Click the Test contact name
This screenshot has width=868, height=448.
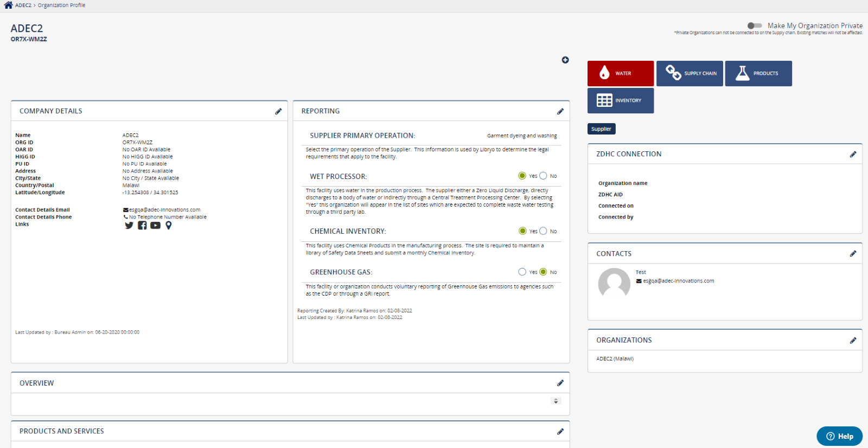coord(641,272)
